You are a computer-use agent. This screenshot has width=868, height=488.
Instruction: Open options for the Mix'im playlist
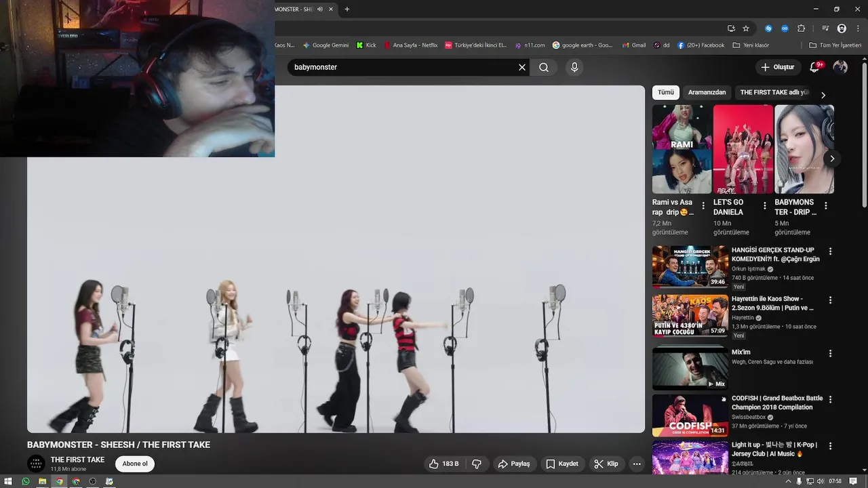pos(830,354)
